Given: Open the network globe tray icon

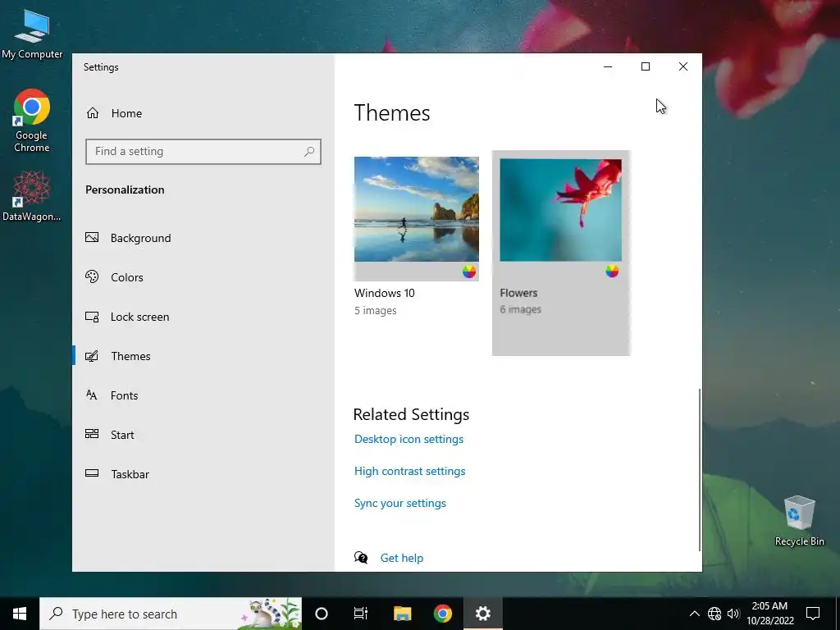Looking at the screenshot, I should (714, 614).
